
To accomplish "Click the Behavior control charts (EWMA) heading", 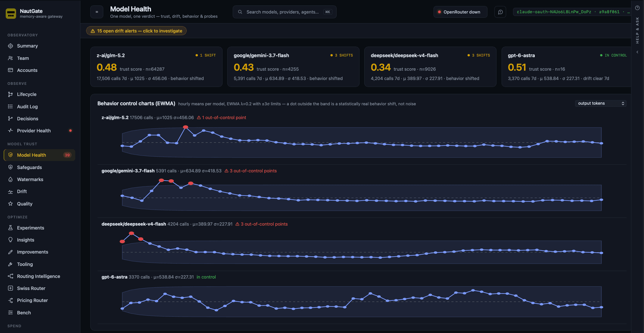I will click(136, 103).
